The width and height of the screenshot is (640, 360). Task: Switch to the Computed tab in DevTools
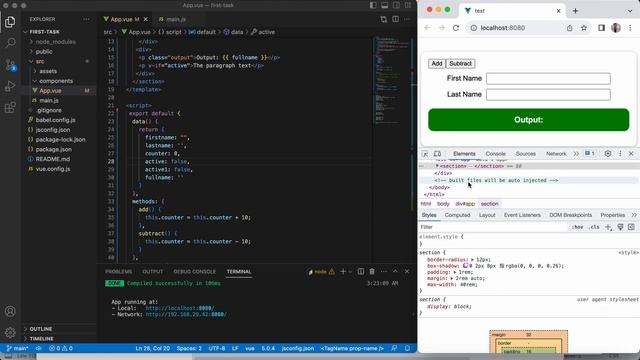click(457, 215)
